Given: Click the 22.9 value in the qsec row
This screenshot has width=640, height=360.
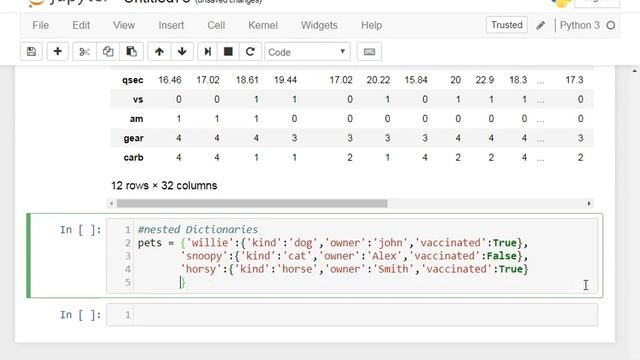Looking at the screenshot, I should click(485, 80).
